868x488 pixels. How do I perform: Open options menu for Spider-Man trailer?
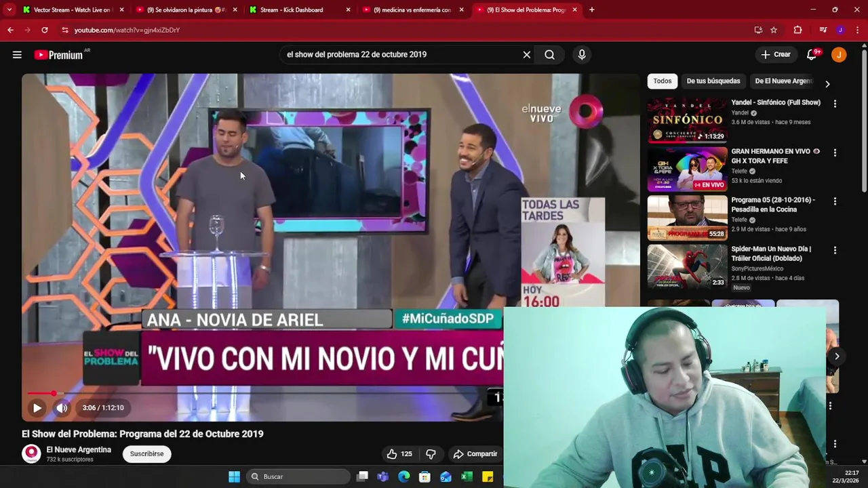835,250
